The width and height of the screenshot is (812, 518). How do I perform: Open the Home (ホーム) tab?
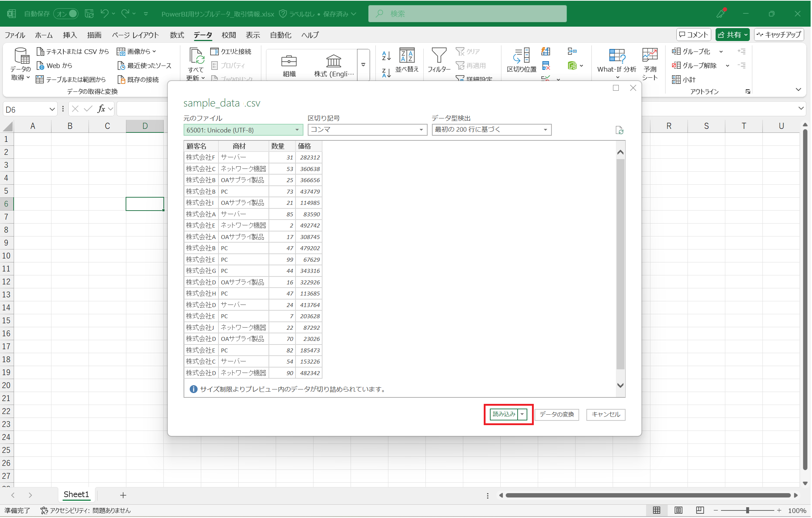44,35
